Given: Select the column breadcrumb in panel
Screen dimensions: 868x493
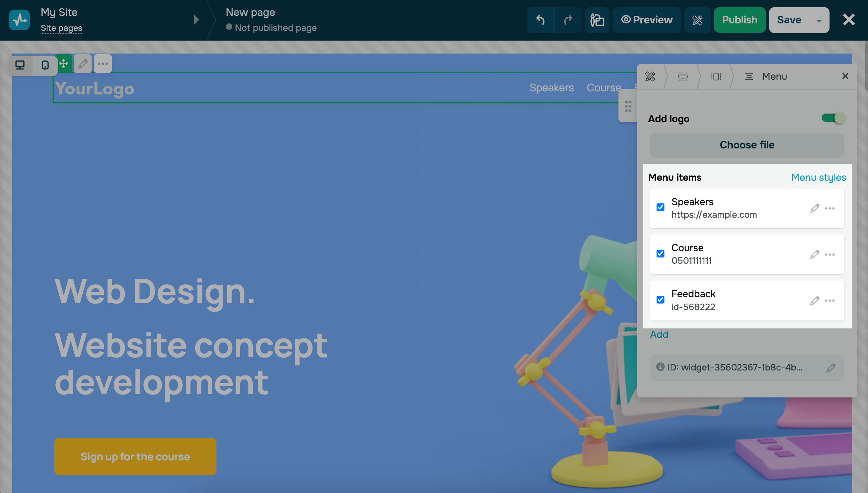Looking at the screenshot, I should [716, 77].
